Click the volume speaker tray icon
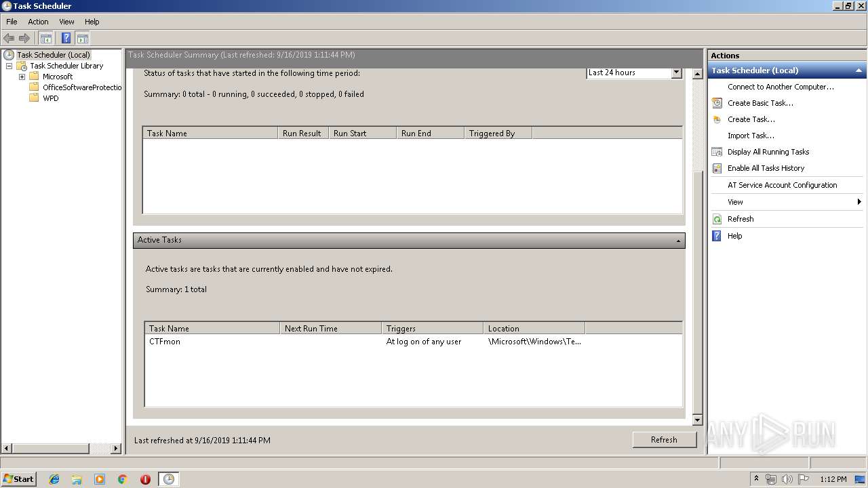 pyautogui.click(x=787, y=479)
